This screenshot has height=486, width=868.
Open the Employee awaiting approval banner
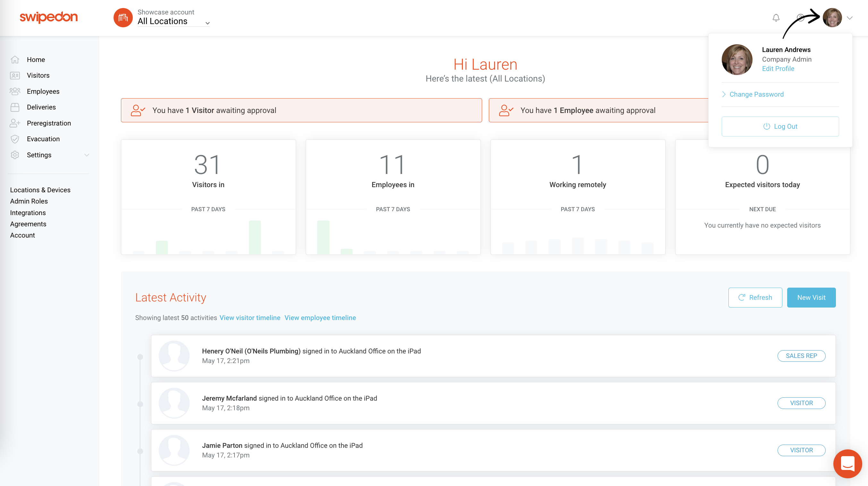click(x=599, y=110)
